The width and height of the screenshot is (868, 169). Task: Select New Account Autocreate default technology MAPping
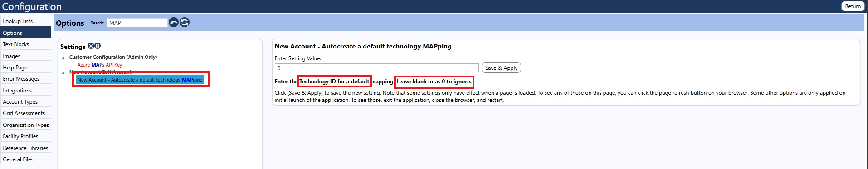tap(140, 80)
